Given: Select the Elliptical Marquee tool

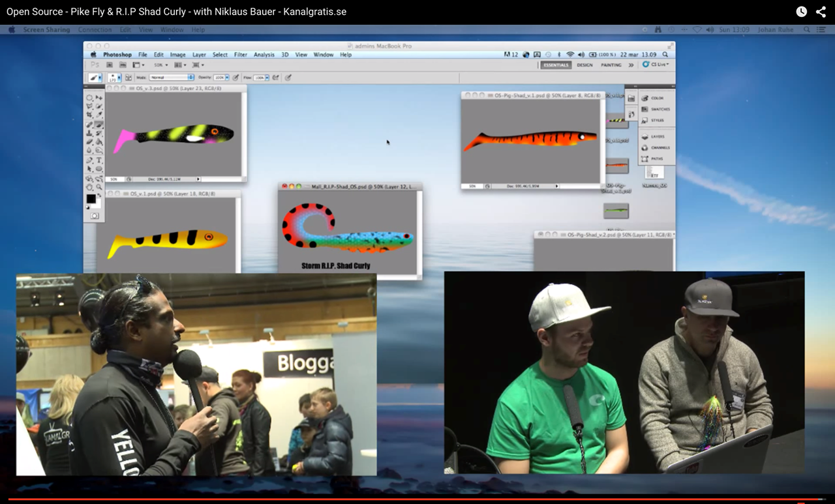Looking at the screenshot, I should [89, 98].
